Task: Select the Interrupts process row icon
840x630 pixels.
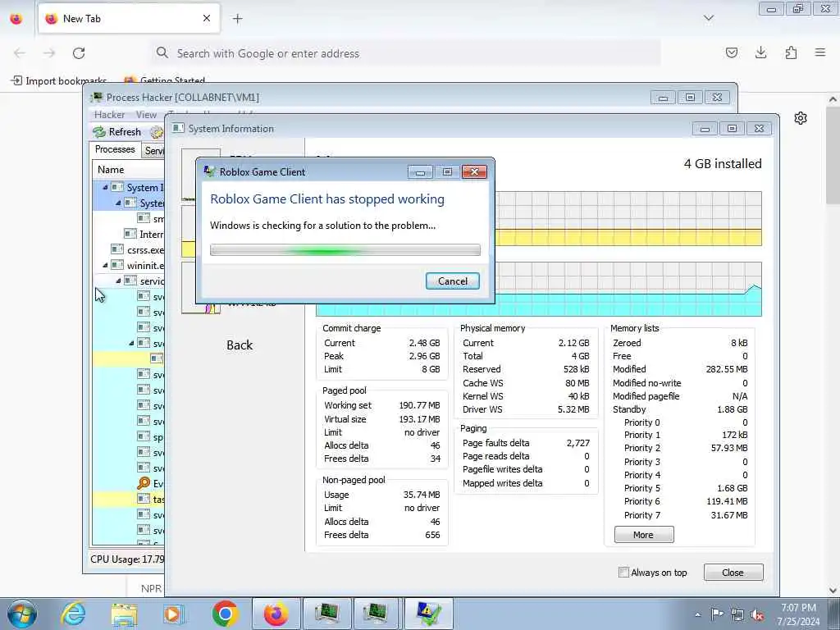Action: [130, 234]
